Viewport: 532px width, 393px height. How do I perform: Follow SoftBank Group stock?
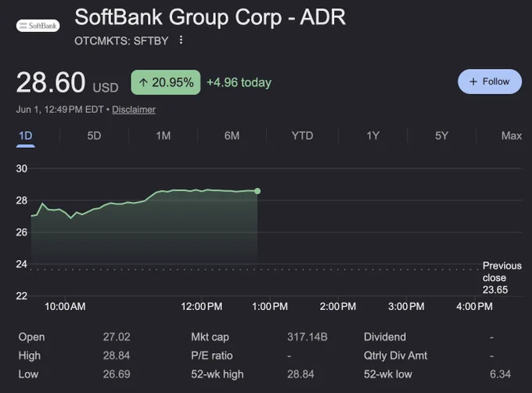pyautogui.click(x=490, y=81)
